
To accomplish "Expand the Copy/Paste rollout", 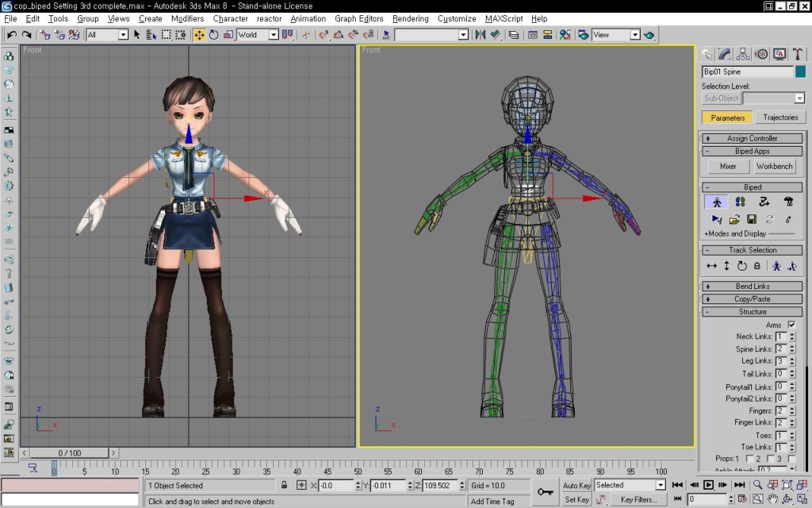I will [752, 299].
